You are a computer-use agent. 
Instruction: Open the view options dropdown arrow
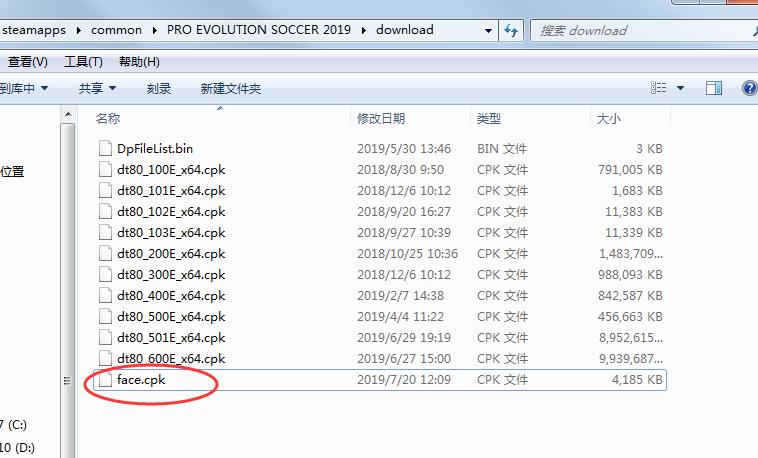click(x=680, y=89)
